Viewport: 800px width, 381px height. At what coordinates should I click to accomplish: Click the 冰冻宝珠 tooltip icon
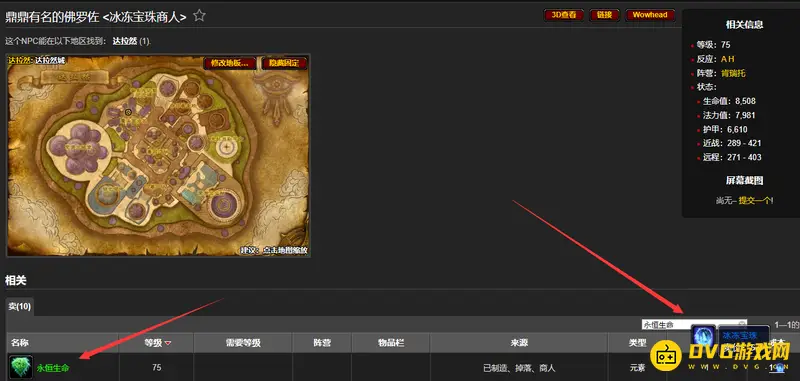click(703, 337)
